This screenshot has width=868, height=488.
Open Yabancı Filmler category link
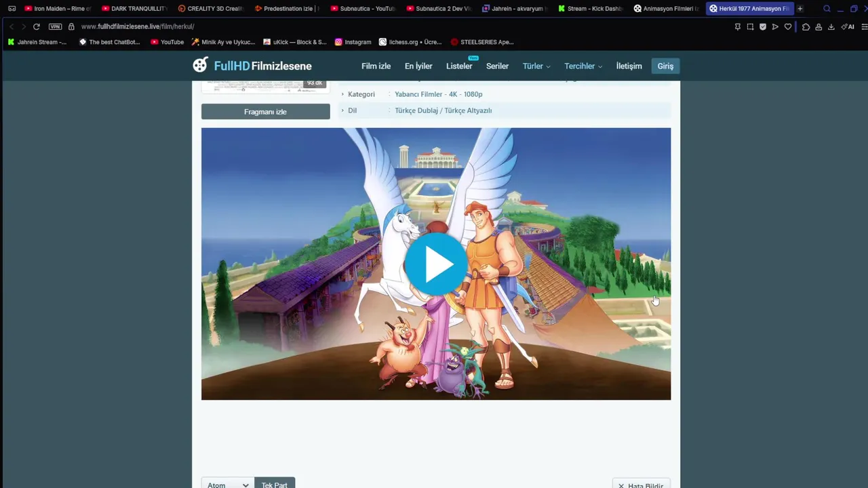pos(418,94)
